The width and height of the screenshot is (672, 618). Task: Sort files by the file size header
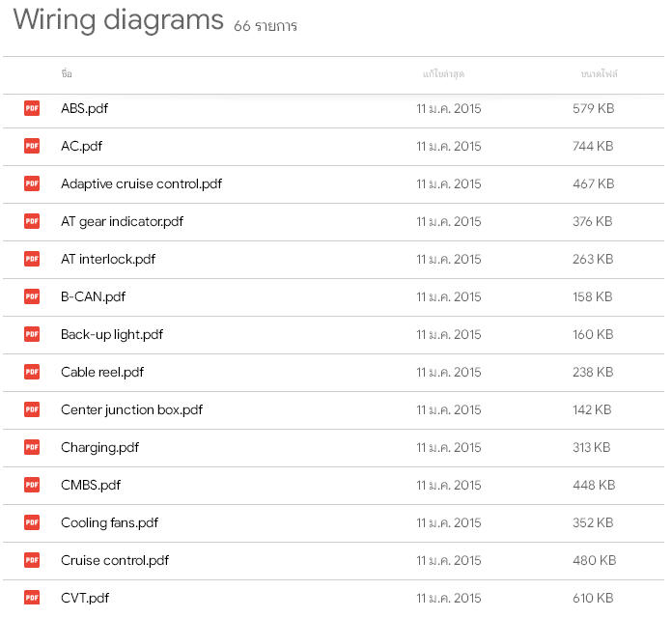pyautogui.click(x=599, y=73)
